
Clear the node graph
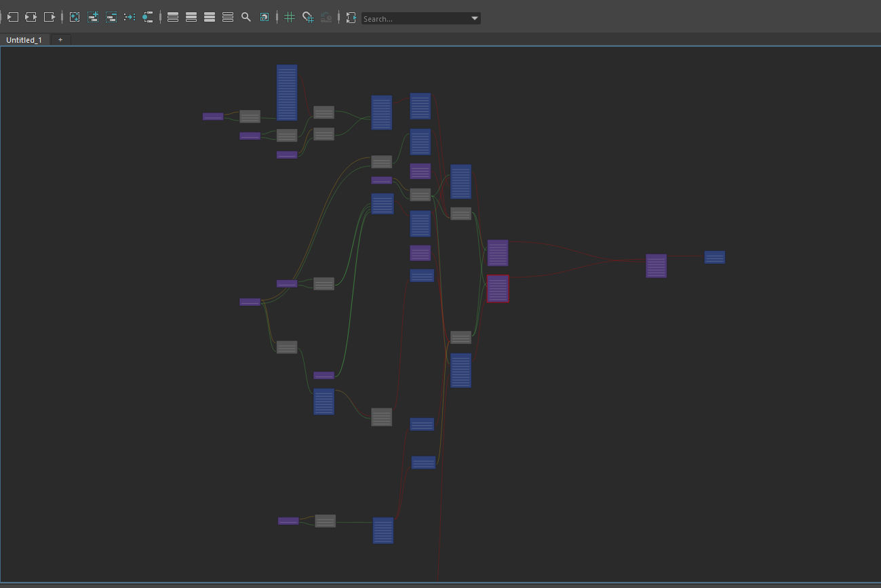point(75,17)
